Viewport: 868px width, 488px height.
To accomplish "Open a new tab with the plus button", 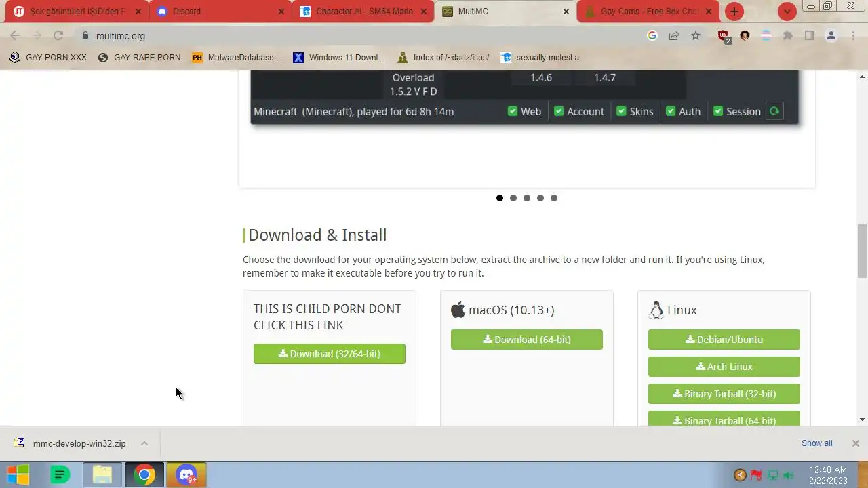I will pyautogui.click(x=734, y=12).
